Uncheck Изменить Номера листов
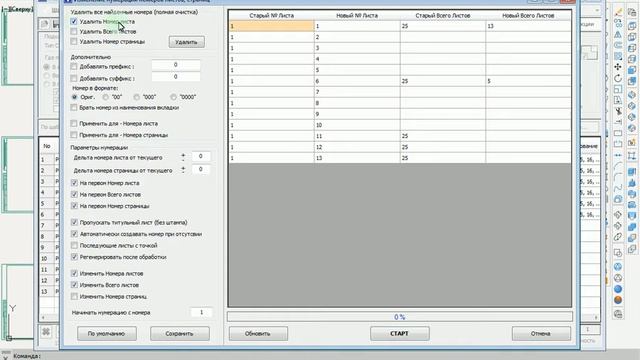The width and height of the screenshot is (640, 360). click(74, 273)
